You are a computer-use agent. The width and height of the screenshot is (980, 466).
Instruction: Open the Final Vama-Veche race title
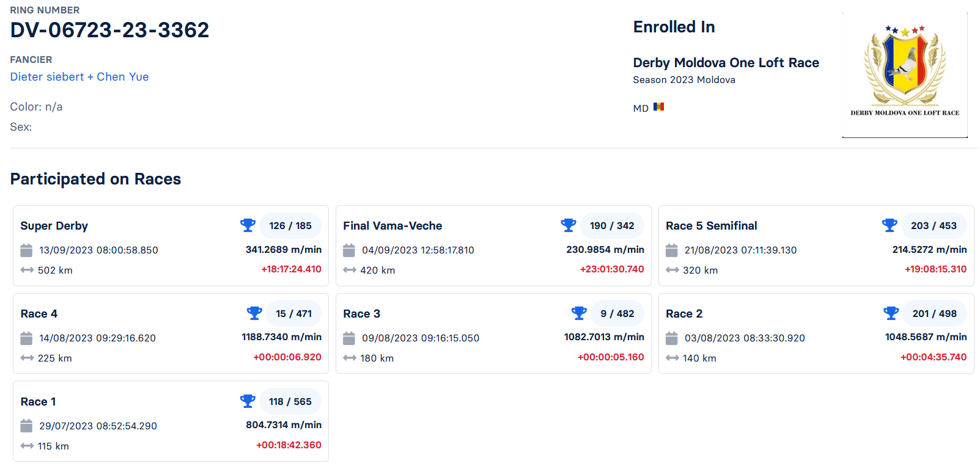pos(392,226)
